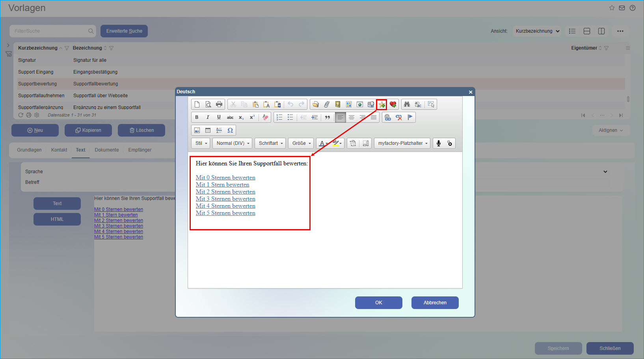Viewport: 644px width, 359px height.
Task: Confirm the dialog with OK
Action: (379, 303)
